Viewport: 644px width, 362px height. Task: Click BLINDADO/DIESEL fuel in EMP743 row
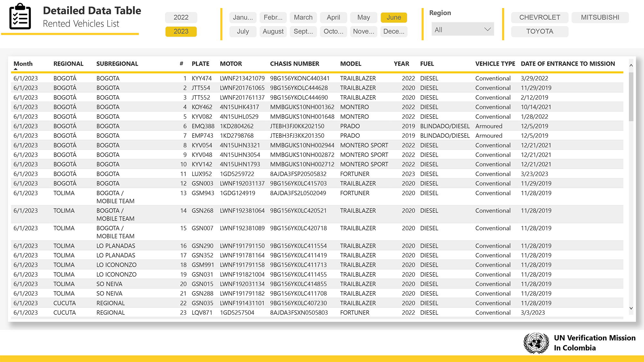pos(445,136)
